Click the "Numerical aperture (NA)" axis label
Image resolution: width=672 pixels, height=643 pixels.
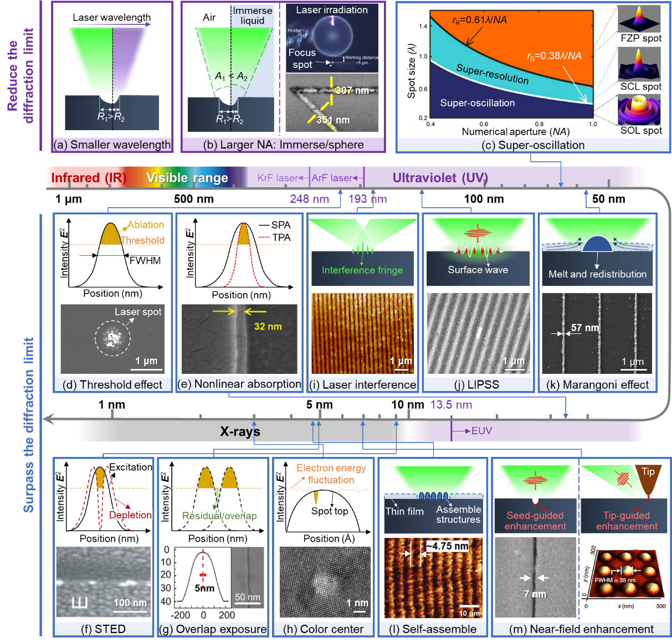click(x=516, y=132)
